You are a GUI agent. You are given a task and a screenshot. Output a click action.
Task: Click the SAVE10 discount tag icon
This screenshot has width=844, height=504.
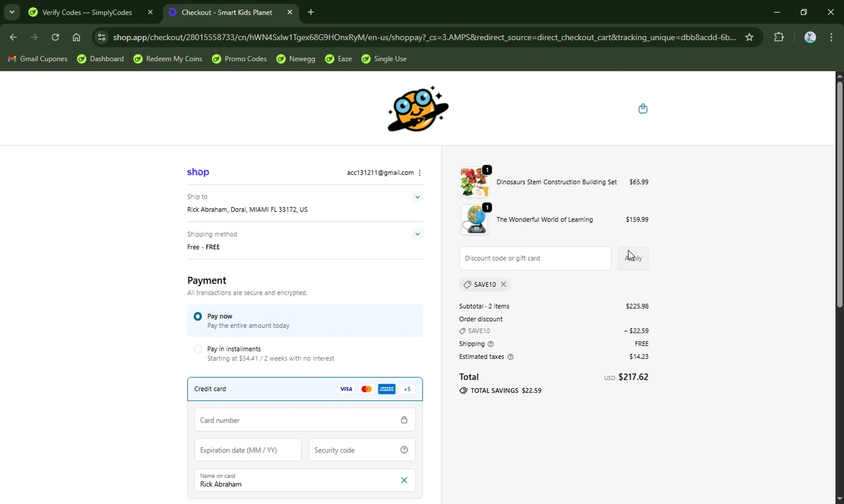point(467,285)
